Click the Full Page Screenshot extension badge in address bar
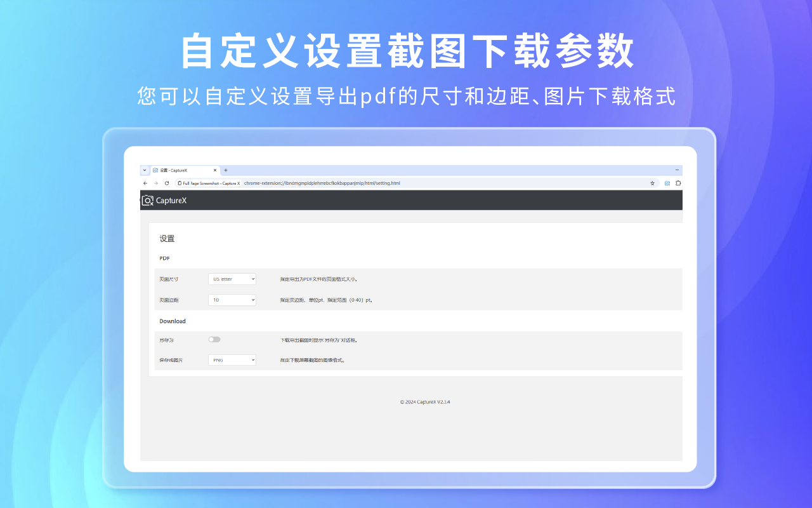Screen dimensions: 812x508 click(209, 183)
